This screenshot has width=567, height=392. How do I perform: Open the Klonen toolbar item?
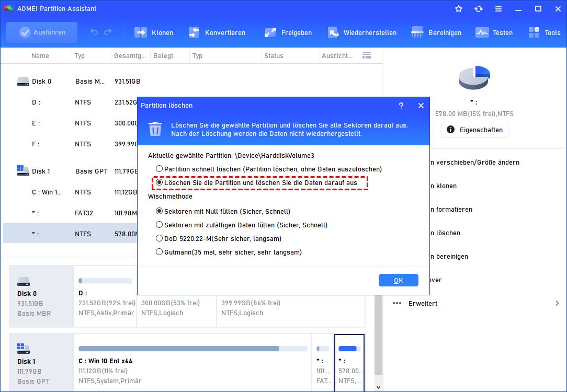[154, 32]
